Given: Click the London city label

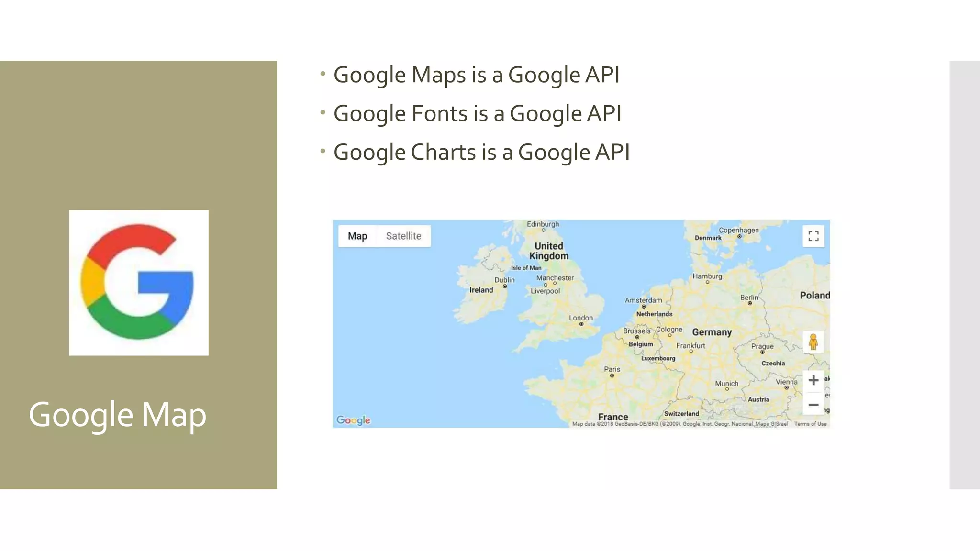Looking at the screenshot, I should tap(580, 318).
